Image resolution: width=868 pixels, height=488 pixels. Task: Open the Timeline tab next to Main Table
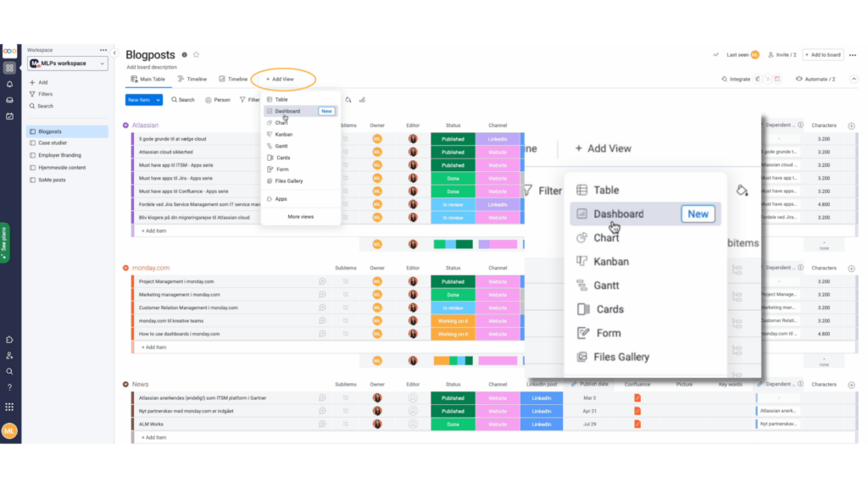(192, 79)
